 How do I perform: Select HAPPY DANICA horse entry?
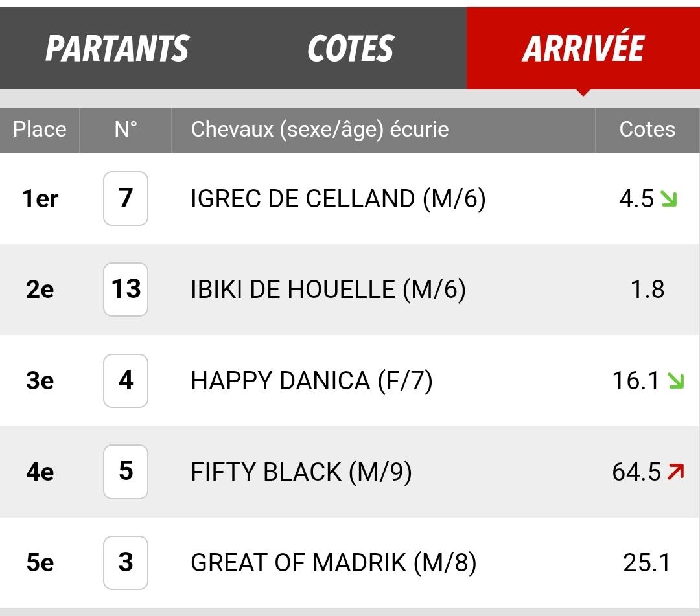[312, 381]
